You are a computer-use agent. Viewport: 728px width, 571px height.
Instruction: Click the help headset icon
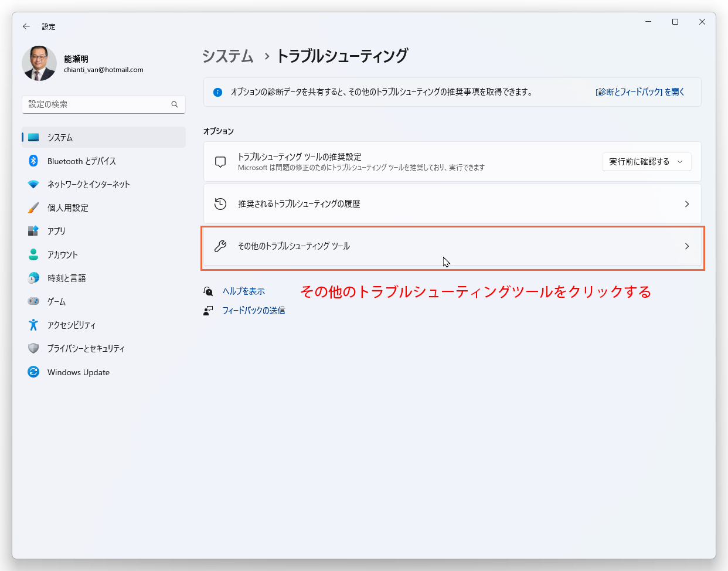tap(208, 291)
